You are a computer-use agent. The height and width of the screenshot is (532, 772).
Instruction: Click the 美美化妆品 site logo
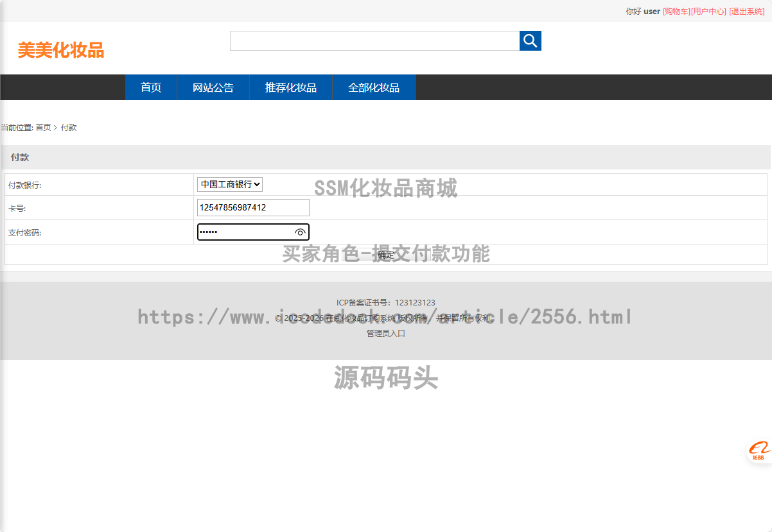point(61,50)
